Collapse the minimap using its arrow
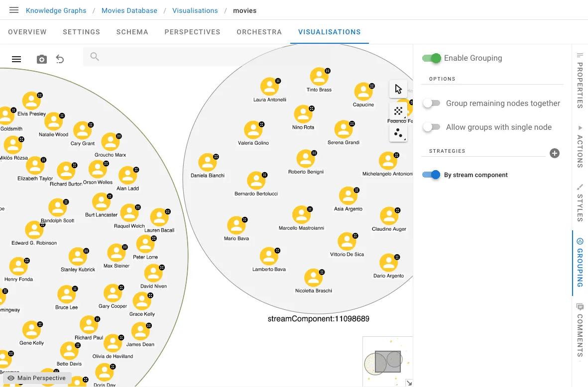 [x=409, y=383]
